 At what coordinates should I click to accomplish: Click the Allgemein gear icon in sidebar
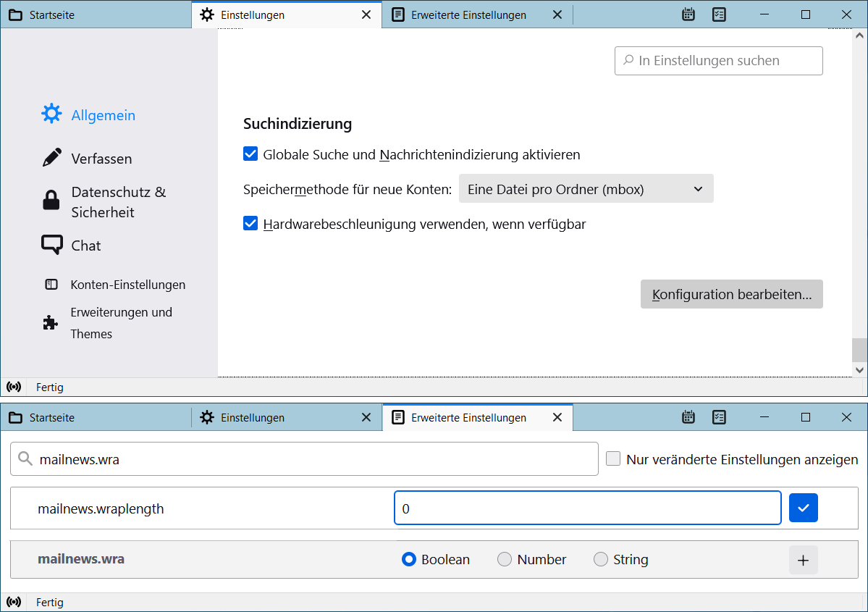tap(51, 114)
